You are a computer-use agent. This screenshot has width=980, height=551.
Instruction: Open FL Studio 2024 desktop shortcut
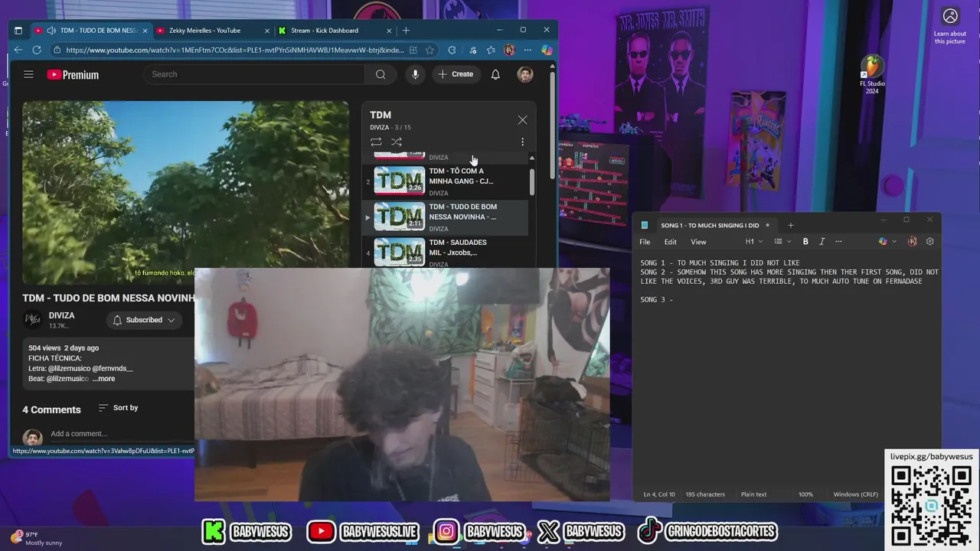(872, 75)
